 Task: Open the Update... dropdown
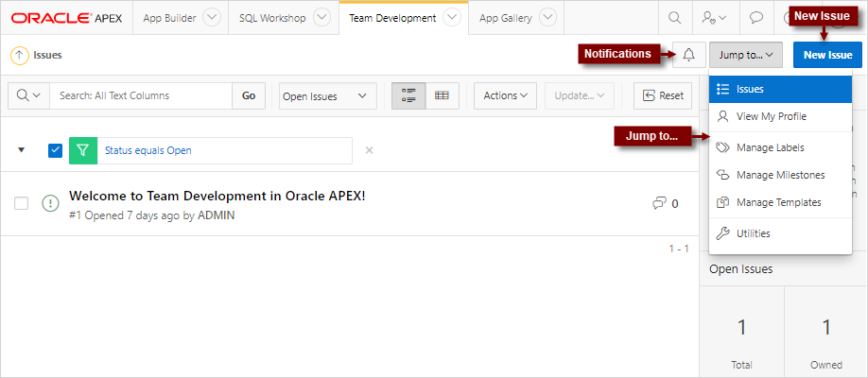point(580,95)
